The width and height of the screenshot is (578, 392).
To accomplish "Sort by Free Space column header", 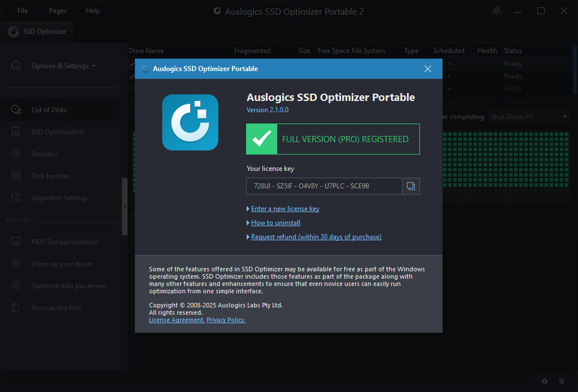I will pos(331,50).
